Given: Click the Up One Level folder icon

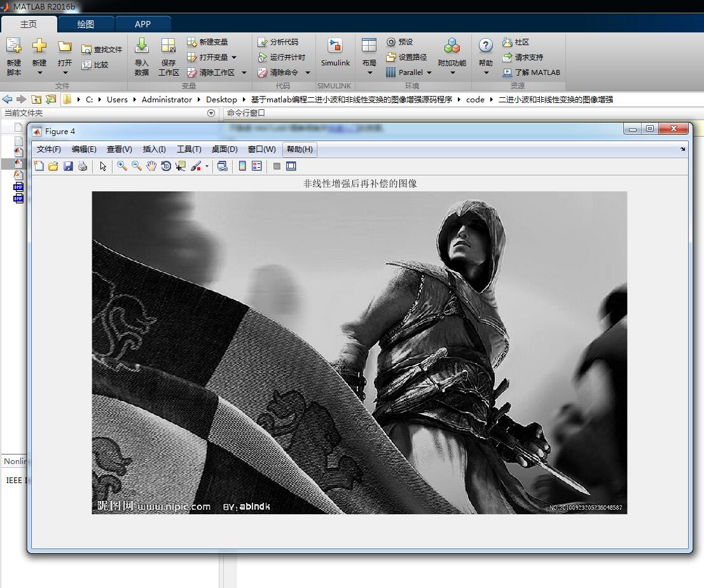Looking at the screenshot, I should [36, 99].
